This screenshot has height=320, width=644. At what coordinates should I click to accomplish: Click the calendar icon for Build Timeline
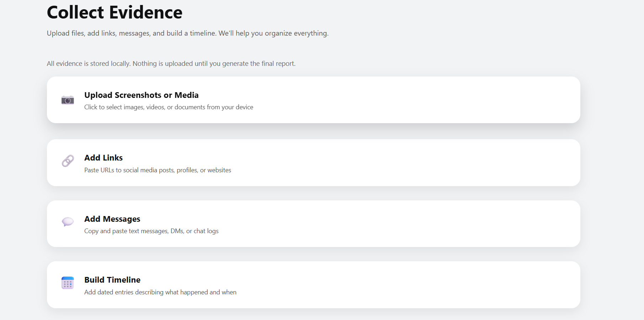point(68,283)
